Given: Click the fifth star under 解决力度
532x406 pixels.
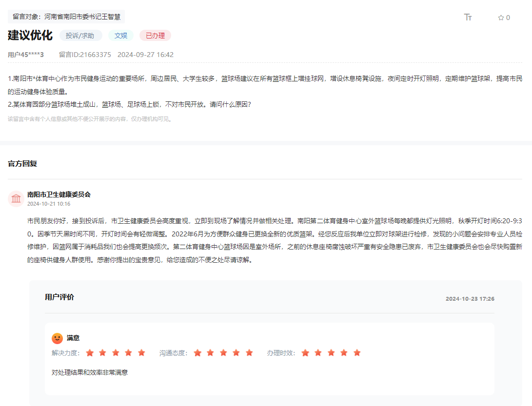Looking at the screenshot, I should (x=141, y=352).
